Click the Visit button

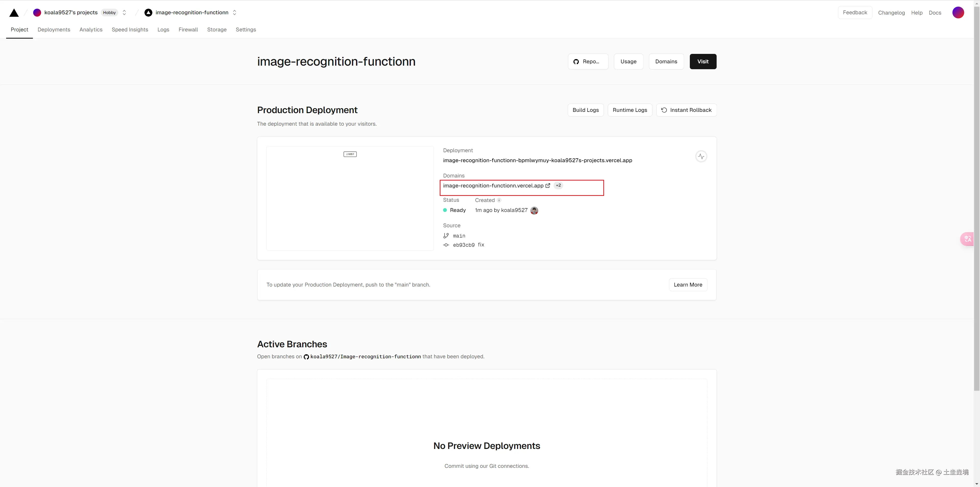click(703, 62)
